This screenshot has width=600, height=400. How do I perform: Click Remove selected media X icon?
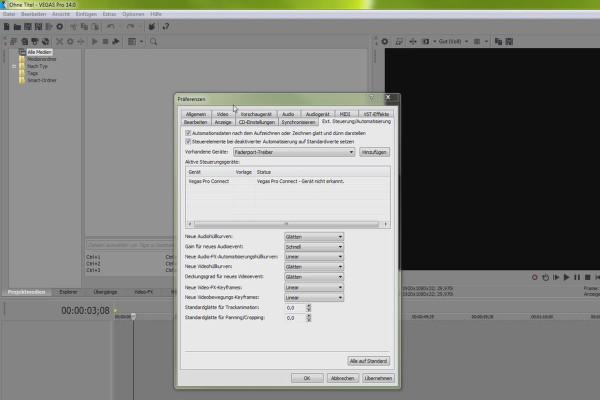click(x=59, y=41)
